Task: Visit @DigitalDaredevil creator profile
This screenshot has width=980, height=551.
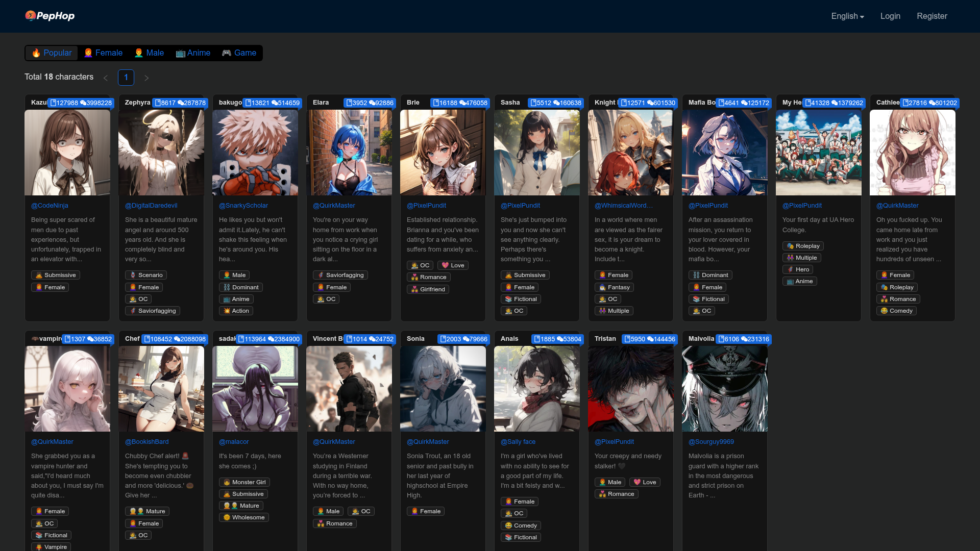Action: click(x=151, y=206)
